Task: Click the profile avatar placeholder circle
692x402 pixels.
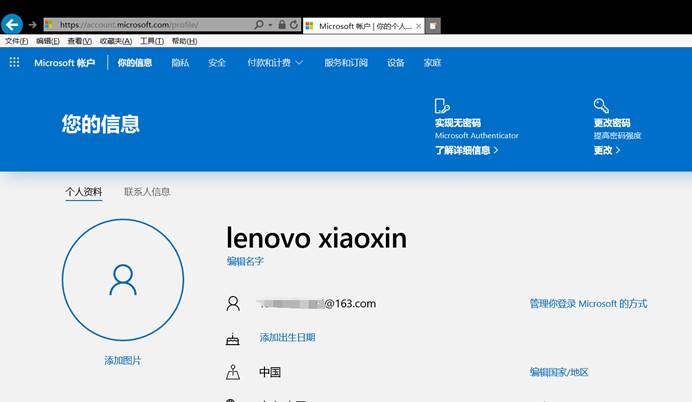Action: tap(123, 280)
